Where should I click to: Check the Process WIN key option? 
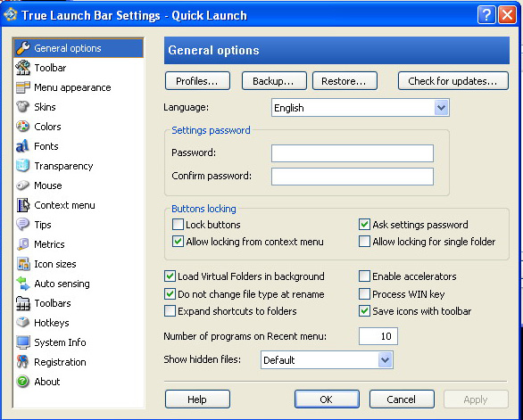tap(364, 294)
